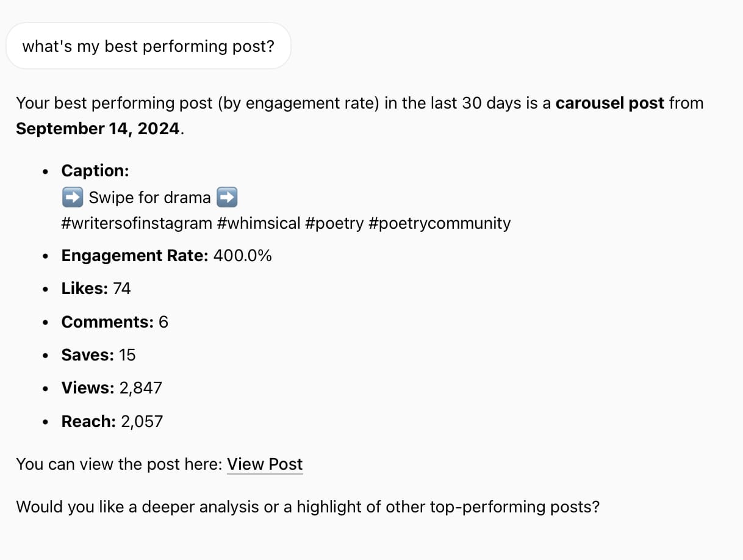Click the #poetry hashtag
The image size is (743, 560).
(334, 223)
